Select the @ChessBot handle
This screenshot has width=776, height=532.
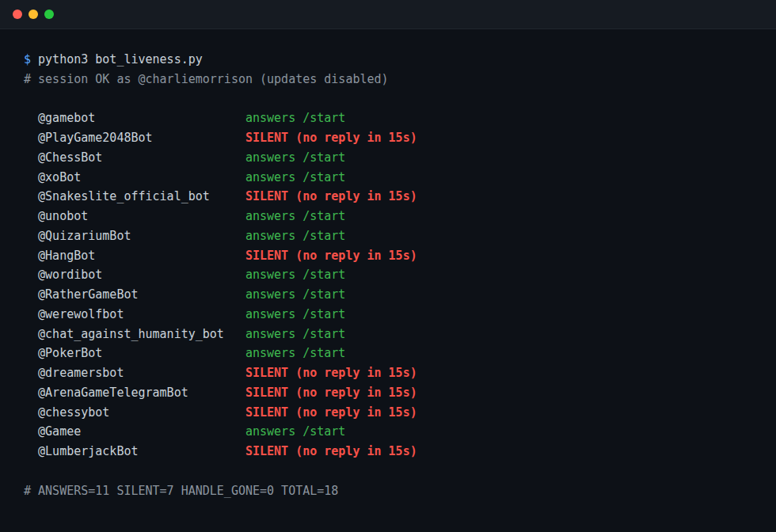(70, 158)
